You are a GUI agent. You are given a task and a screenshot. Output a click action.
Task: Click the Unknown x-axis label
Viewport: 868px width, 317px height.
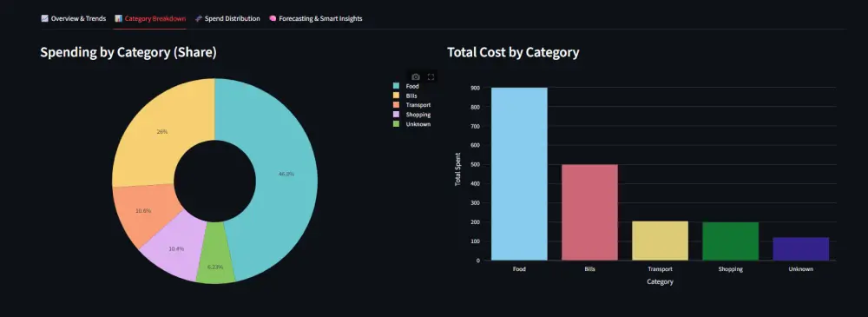tap(801, 269)
